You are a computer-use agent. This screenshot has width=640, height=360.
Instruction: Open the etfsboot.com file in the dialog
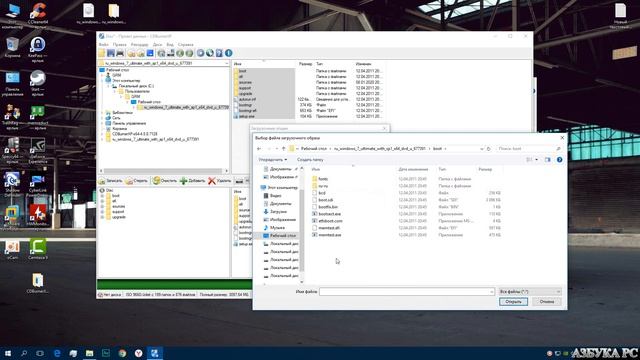(330, 221)
